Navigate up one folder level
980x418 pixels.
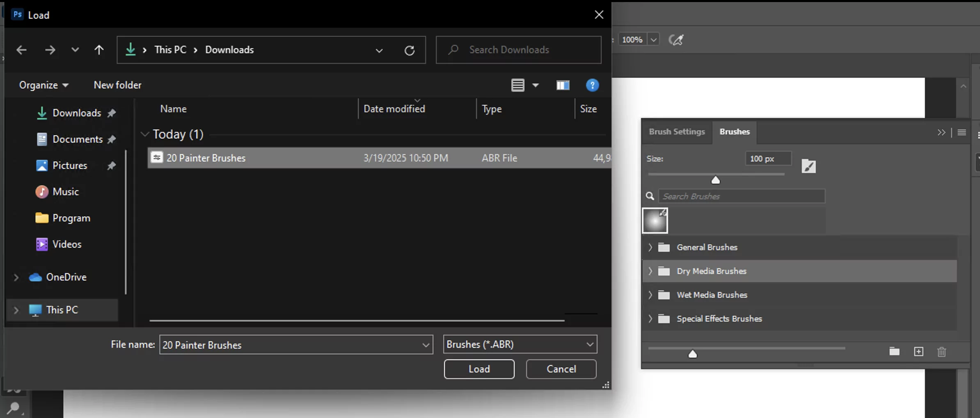99,50
